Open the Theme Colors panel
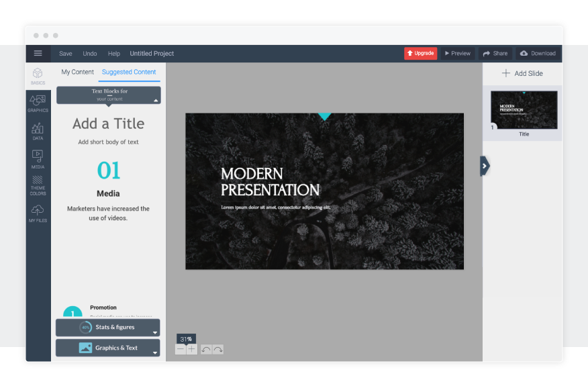The width and height of the screenshot is (588, 388). 38,185
